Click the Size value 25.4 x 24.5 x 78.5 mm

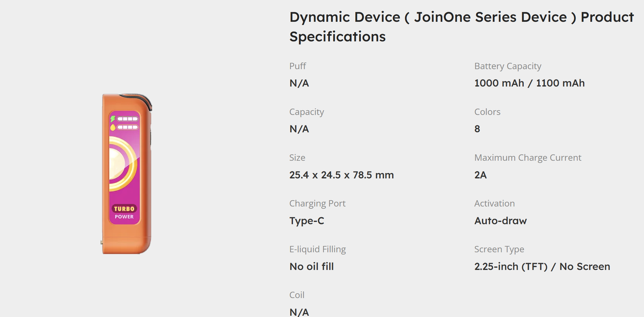(341, 175)
